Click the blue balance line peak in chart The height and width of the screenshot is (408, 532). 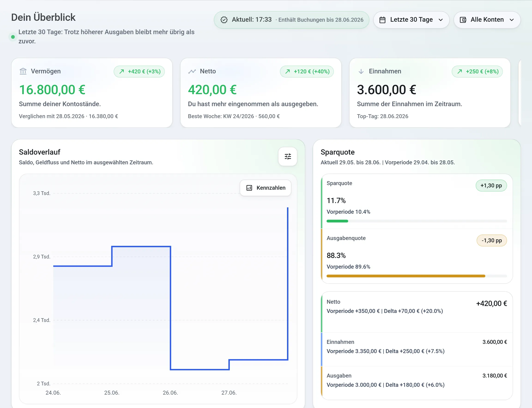288,208
